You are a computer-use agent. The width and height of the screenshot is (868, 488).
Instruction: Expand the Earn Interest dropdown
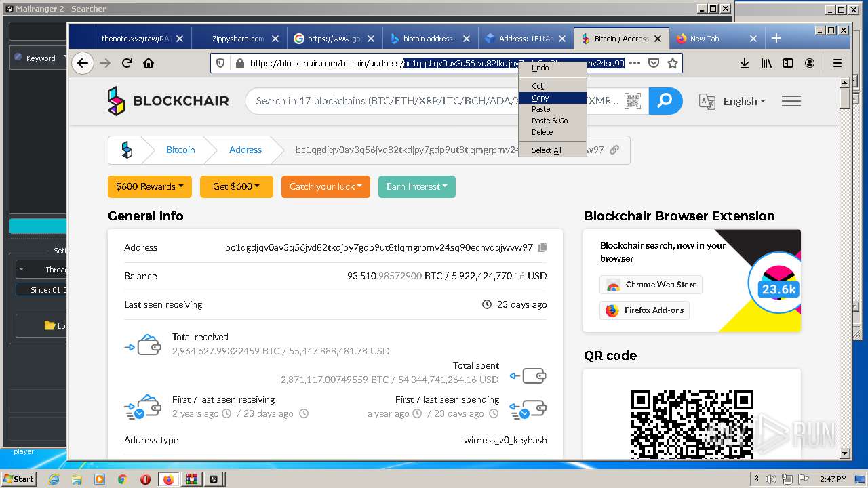coord(417,186)
